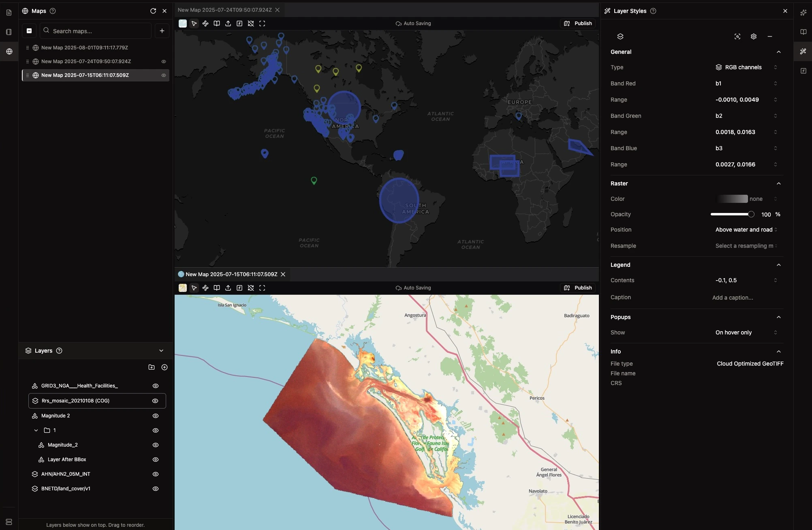Open layer settings gear in Layer Styles panel
The height and width of the screenshot is (530, 812).
[753, 36]
